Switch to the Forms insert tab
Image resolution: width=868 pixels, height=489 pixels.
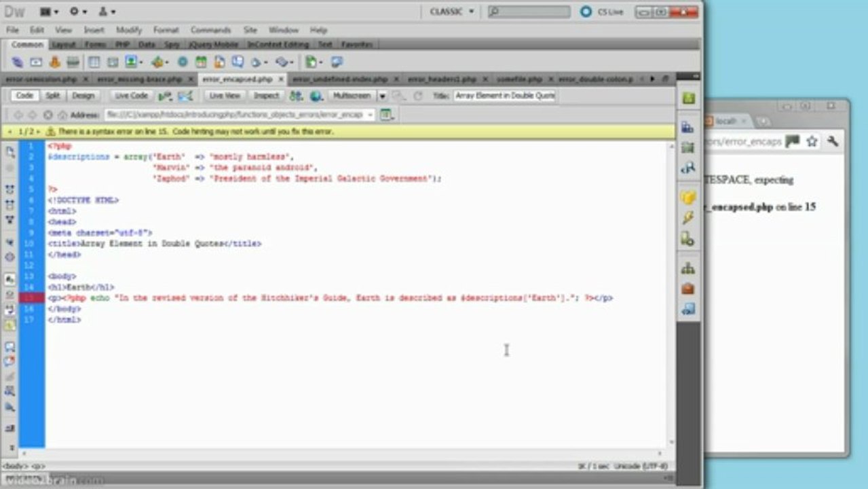click(x=95, y=44)
